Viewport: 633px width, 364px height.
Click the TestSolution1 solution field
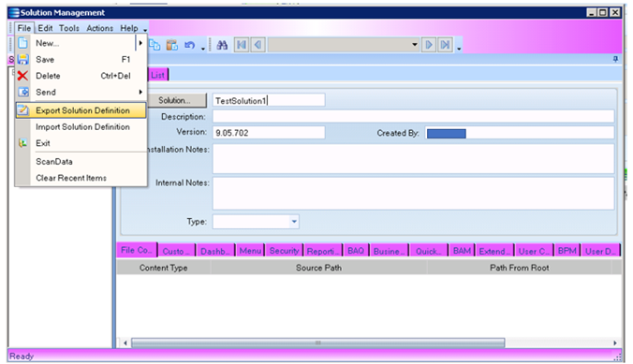(x=269, y=100)
